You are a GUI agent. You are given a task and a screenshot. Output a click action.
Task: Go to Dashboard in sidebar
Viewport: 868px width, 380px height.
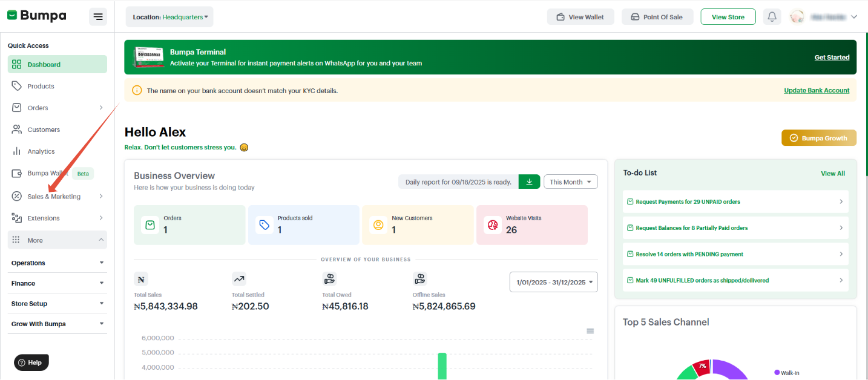coord(58,64)
